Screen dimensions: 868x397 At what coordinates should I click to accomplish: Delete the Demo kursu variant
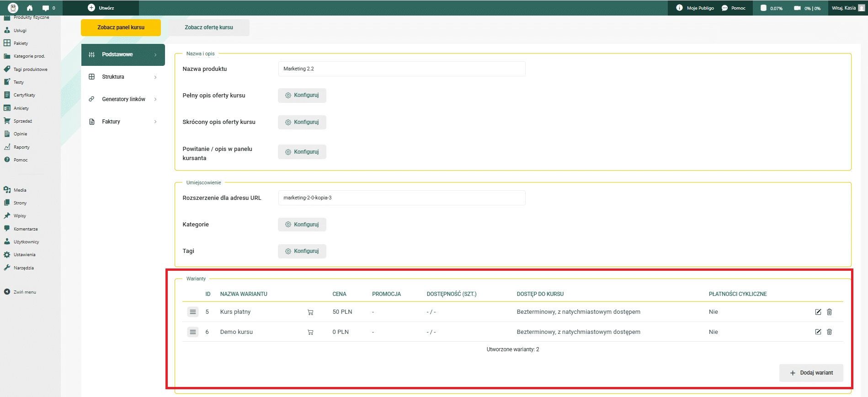click(829, 332)
